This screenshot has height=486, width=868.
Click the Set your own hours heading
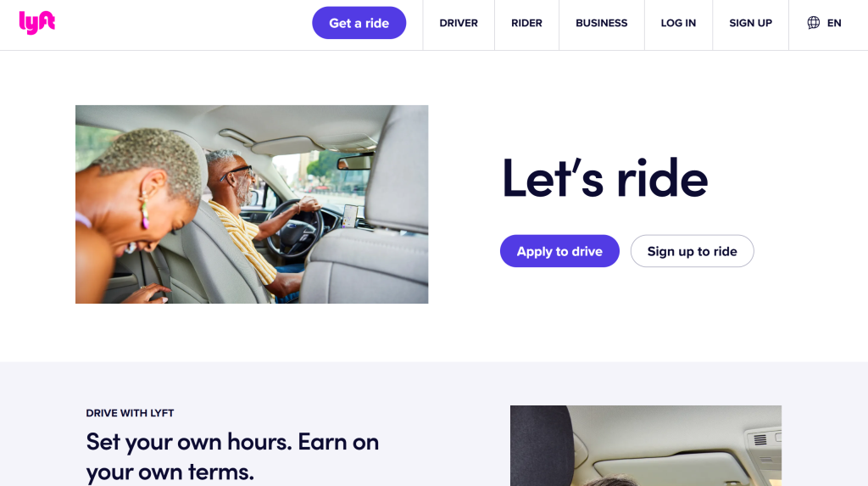tap(232, 456)
